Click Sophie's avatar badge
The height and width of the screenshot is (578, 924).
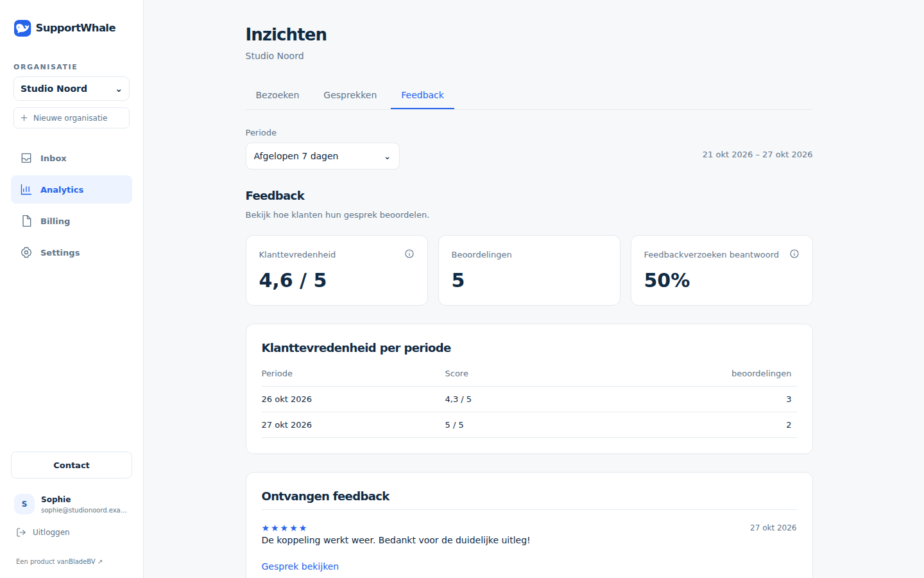coord(24,504)
